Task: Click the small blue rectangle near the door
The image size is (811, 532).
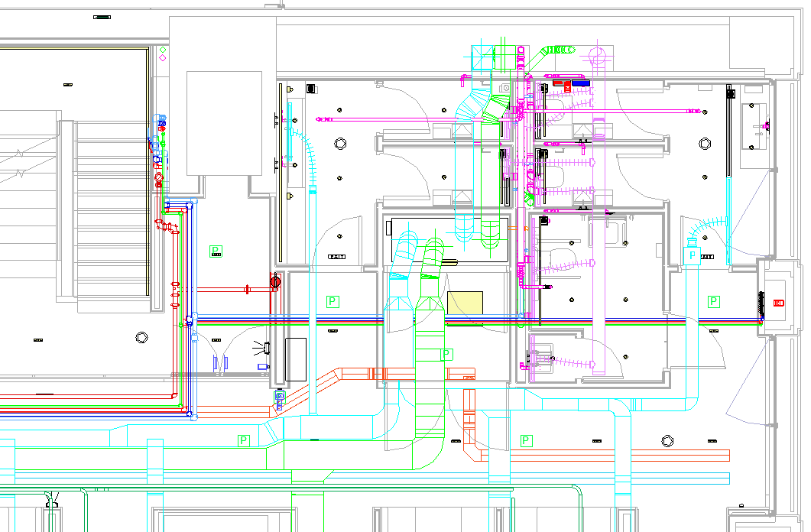Action: click(x=262, y=367)
